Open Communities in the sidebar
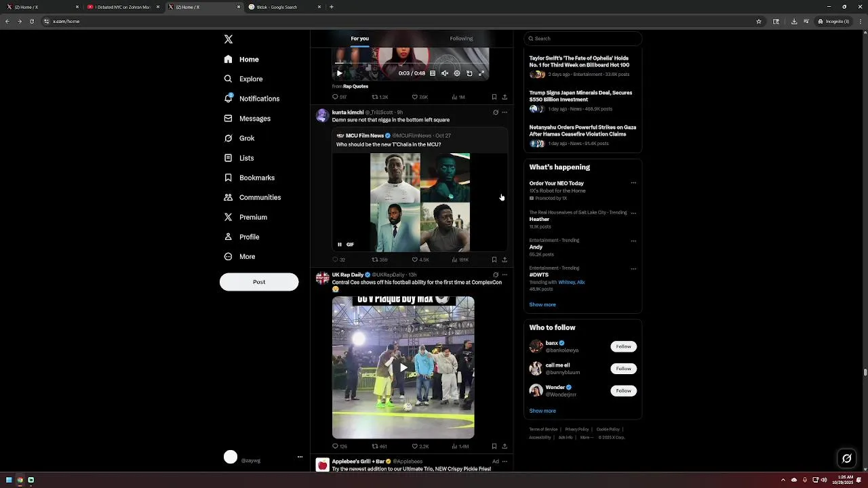 click(252, 197)
